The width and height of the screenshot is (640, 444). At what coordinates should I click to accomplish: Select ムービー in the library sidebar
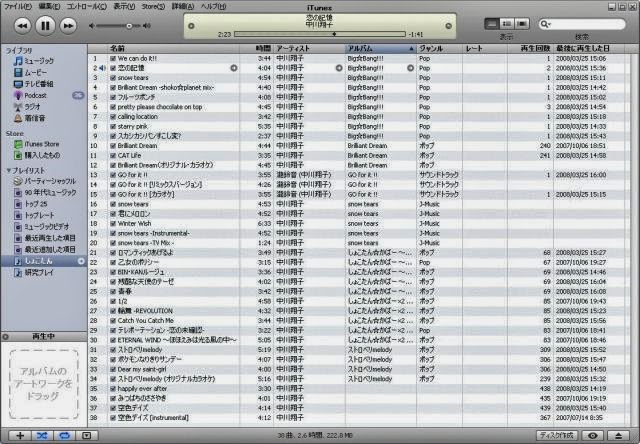[36, 72]
